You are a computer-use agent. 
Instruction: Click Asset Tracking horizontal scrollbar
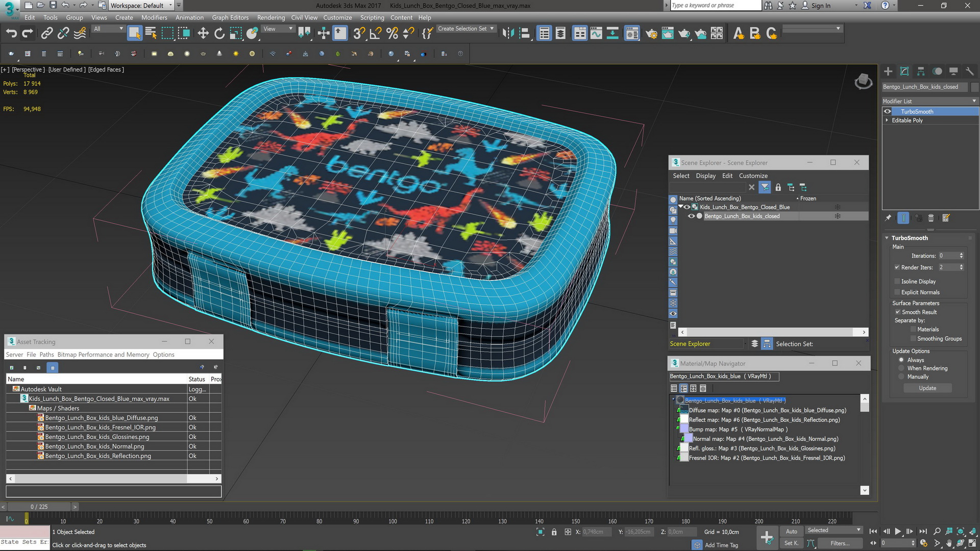(x=113, y=479)
